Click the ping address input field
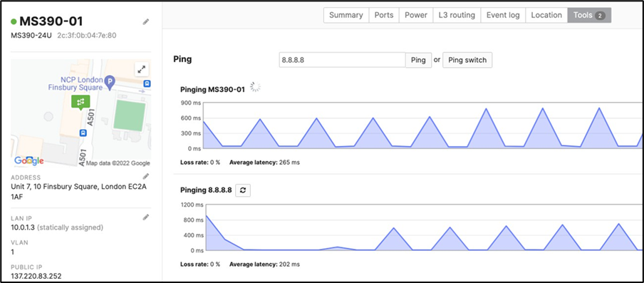Screen dimensions: 644x283 tap(342, 60)
